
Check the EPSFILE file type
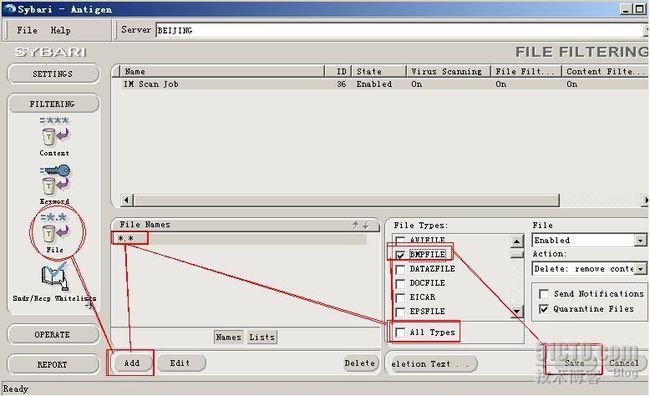pyautogui.click(x=400, y=311)
